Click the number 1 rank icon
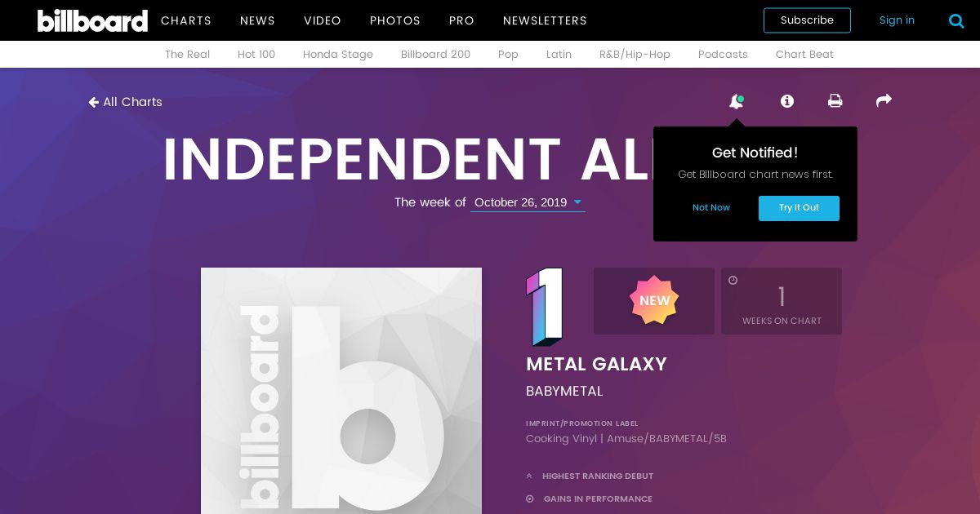 pos(545,306)
